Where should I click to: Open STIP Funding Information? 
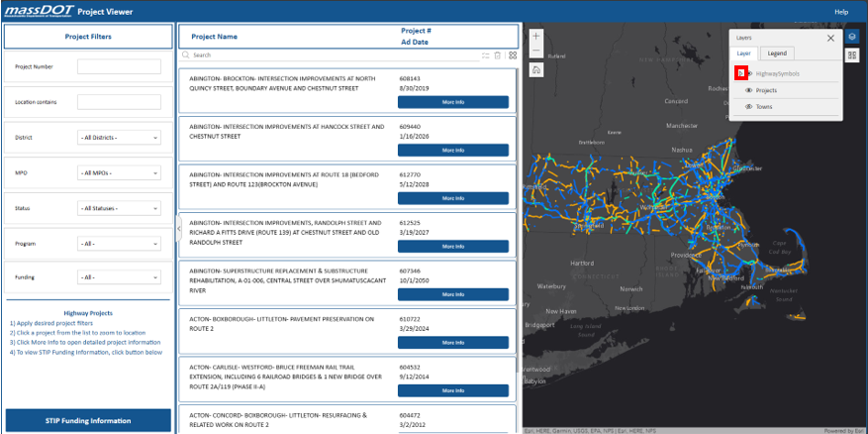88,421
